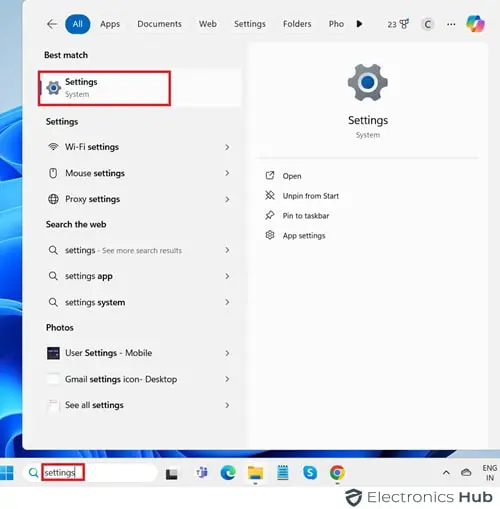Show more filter tabs with the play arrow
This screenshot has height=509, width=500.
pos(359,24)
